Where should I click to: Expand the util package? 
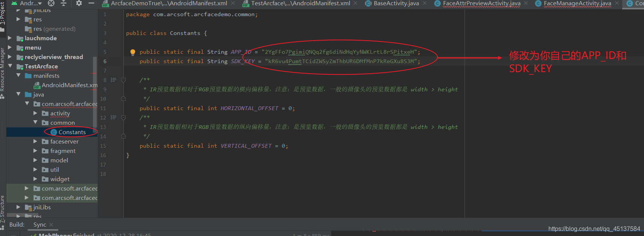(x=35, y=170)
